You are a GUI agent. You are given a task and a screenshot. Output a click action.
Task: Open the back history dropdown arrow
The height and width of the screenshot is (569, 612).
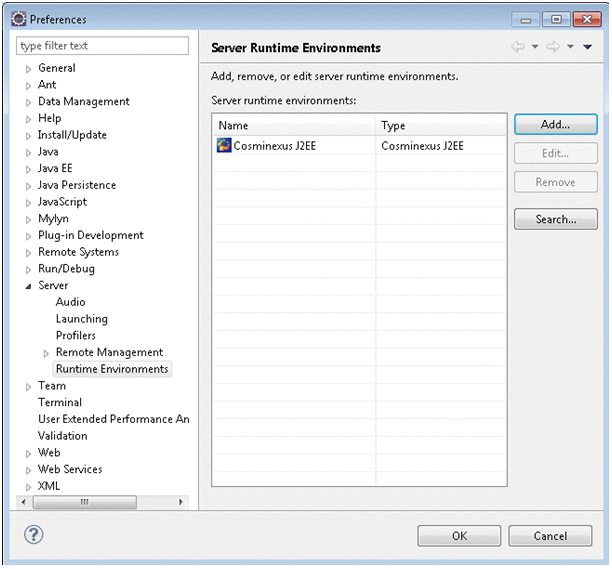535,47
